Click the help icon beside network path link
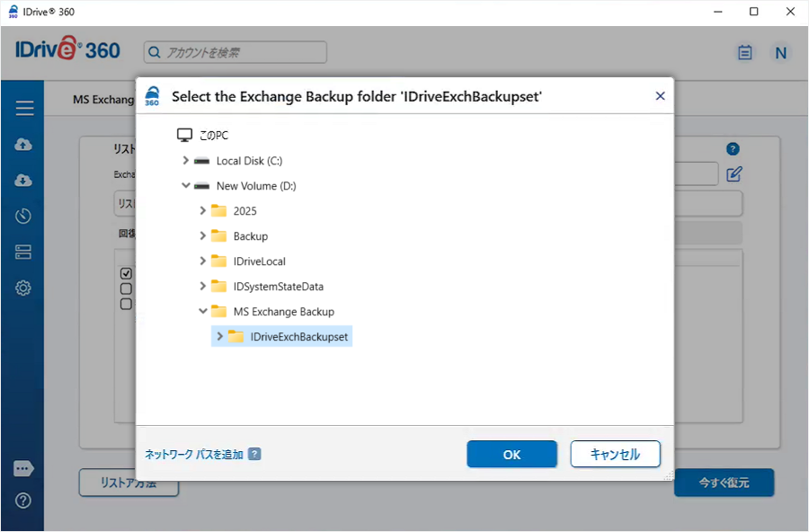Image resolution: width=809 pixels, height=532 pixels. tap(255, 455)
